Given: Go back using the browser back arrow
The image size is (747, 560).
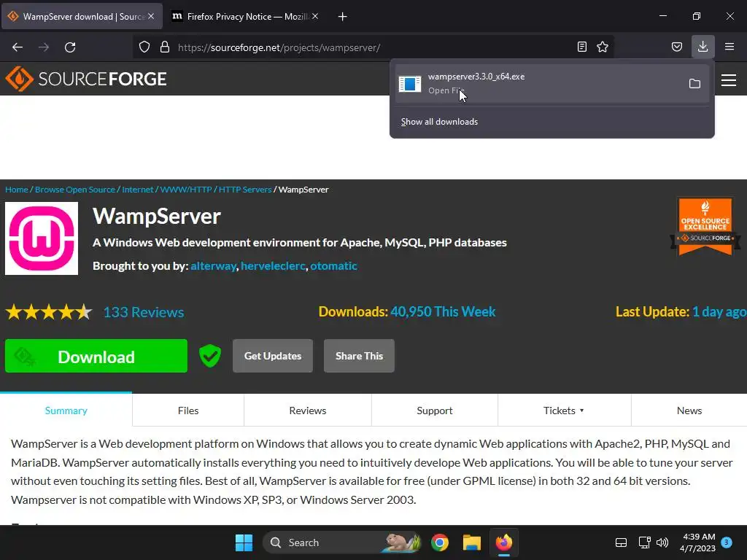Looking at the screenshot, I should (18, 47).
